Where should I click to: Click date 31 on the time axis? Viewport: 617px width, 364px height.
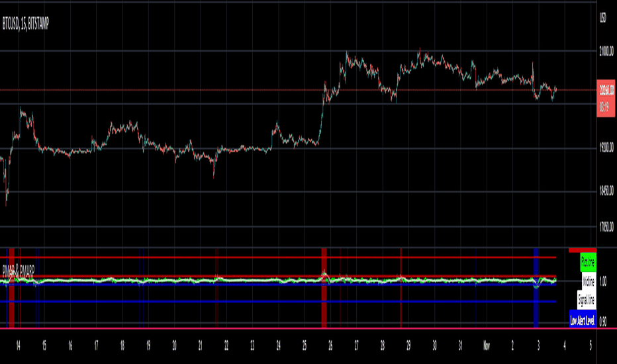pyautogui.click(x=460, y=345)
